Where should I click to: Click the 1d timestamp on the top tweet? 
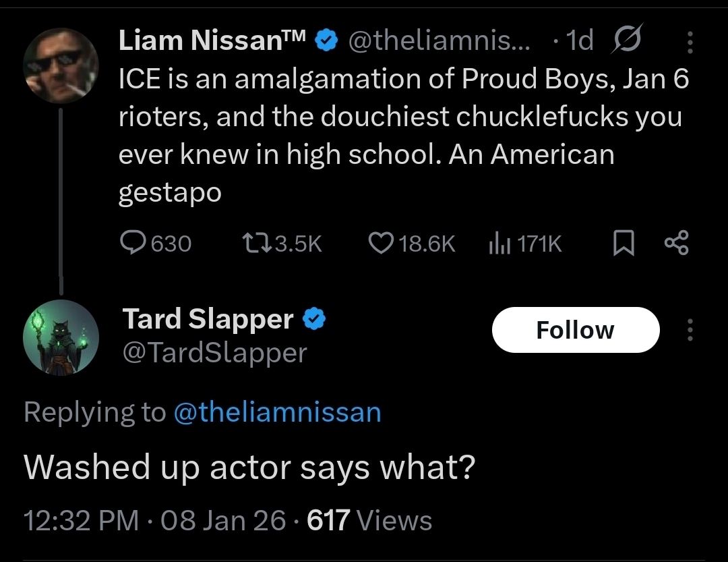[580, 42]
